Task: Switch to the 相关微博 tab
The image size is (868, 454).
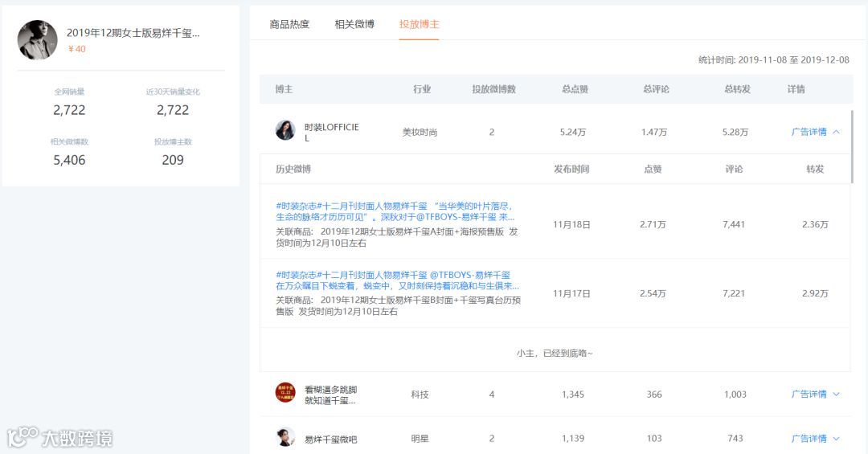Action: point(354,24)
